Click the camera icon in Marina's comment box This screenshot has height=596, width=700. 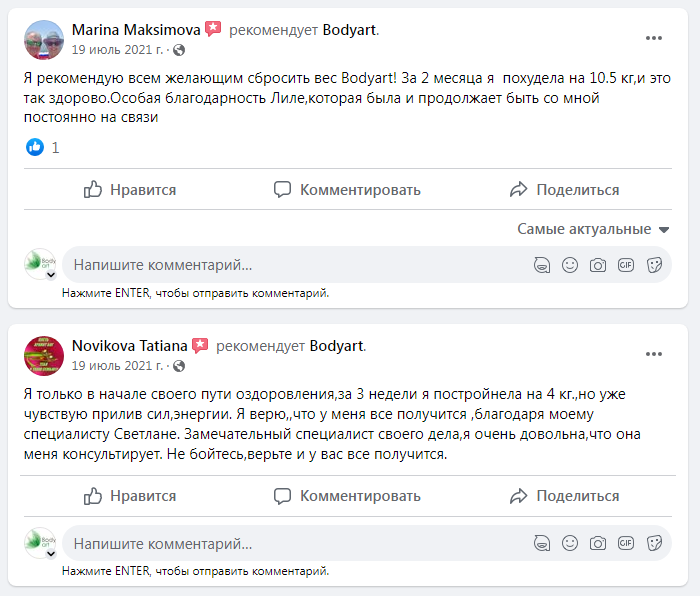click(x=598, y=265)
